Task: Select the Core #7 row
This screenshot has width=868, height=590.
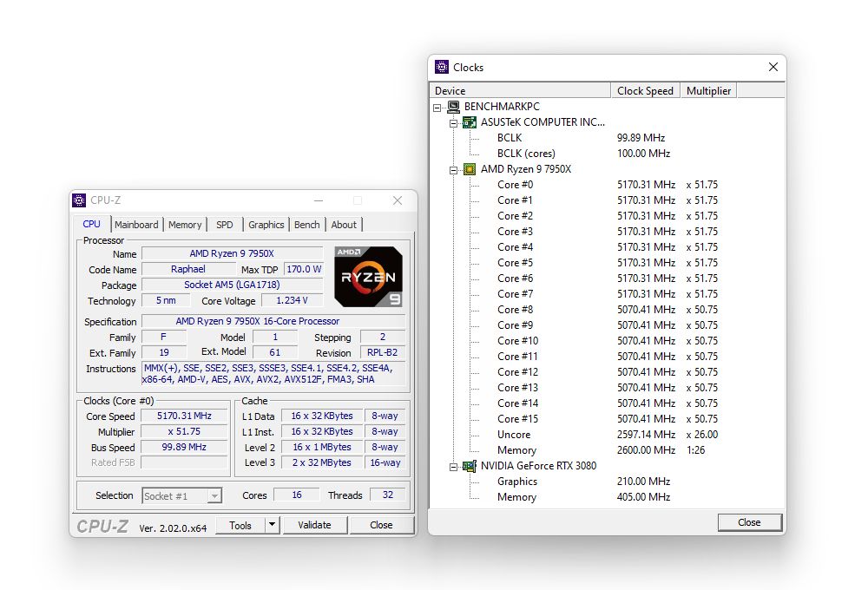Action: tap(608, 294)
